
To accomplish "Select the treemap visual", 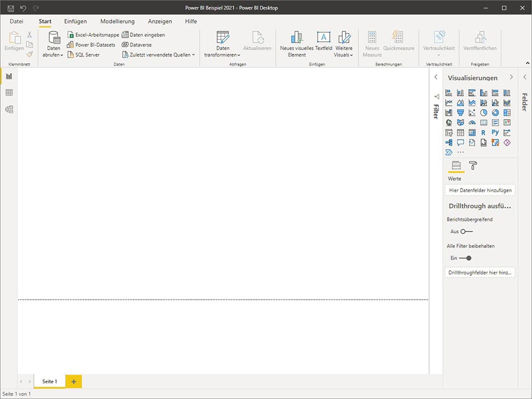I will [507, 112].
